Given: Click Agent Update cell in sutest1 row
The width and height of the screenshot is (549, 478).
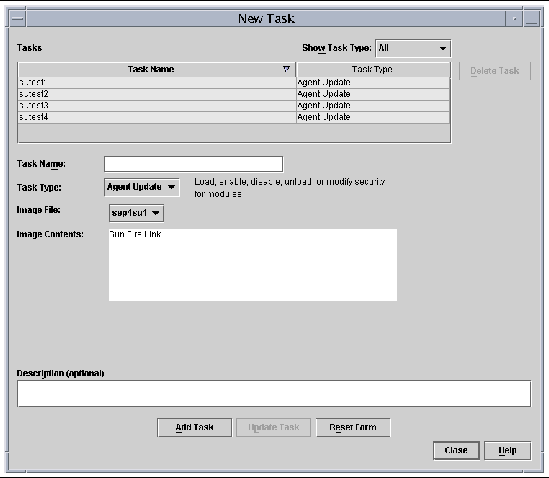Looking at the screenshot, I should pyautogui.click(x=373, y=82).
